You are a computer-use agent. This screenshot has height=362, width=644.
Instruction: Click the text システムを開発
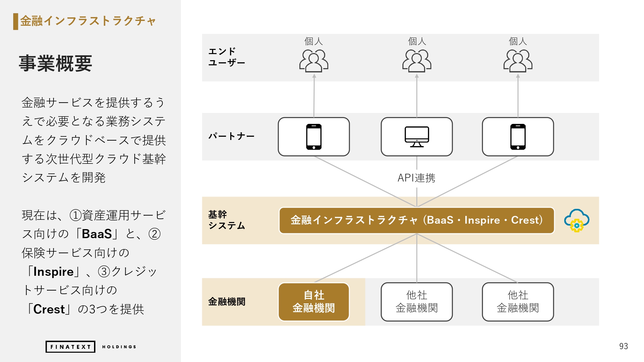coord(64,178)
